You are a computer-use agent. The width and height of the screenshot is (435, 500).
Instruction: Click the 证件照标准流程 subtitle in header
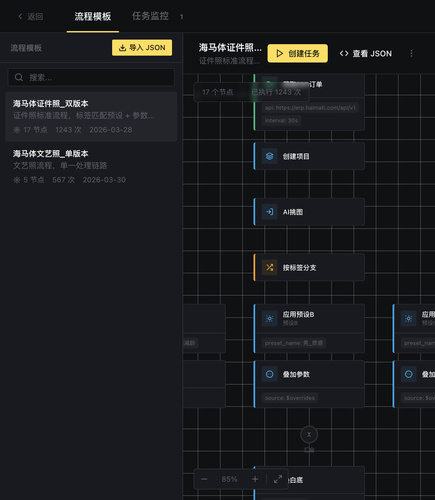(x=229, y=61)
